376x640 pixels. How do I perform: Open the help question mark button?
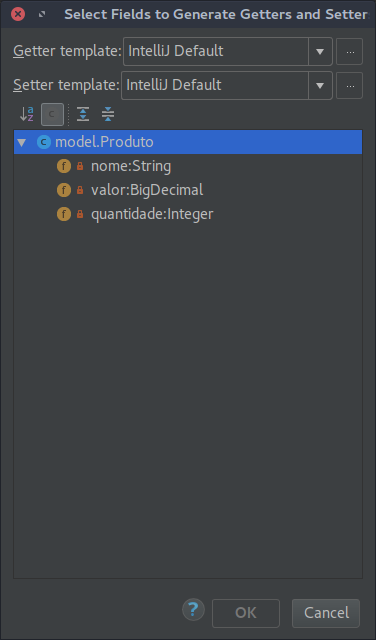tap(193, 610)
